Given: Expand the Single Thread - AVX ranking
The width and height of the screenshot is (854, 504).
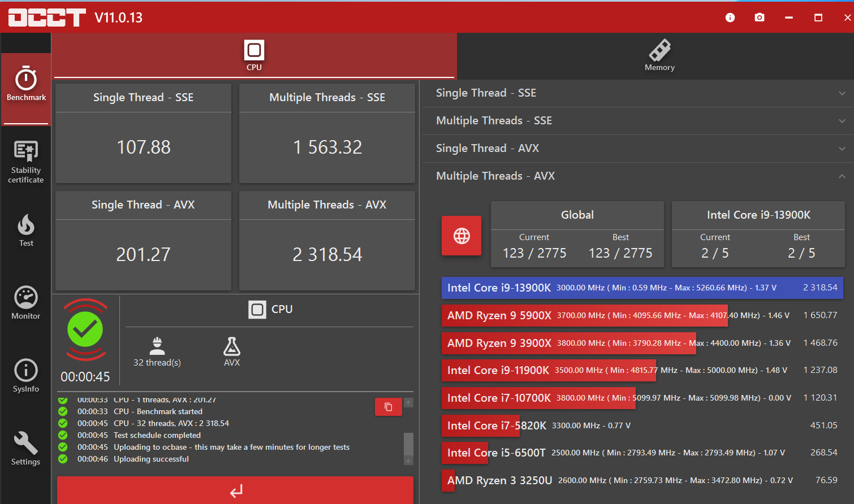Looking at the screenshot, I should 638,149.
